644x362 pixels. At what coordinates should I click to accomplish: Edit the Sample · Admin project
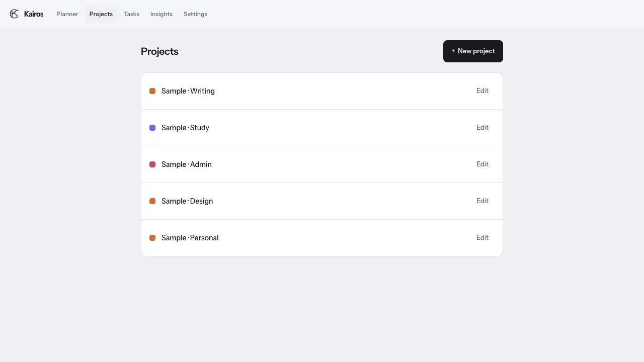tap(482, 164)
